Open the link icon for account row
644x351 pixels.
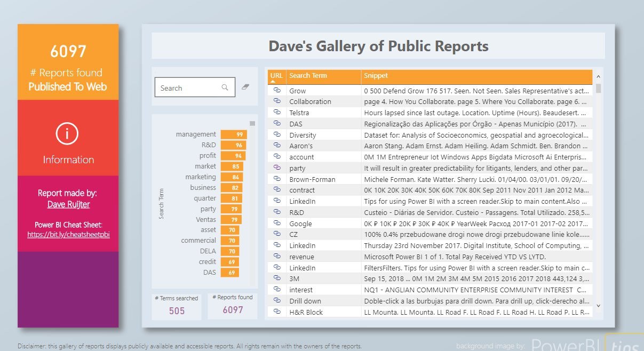(x=277, y=157)
